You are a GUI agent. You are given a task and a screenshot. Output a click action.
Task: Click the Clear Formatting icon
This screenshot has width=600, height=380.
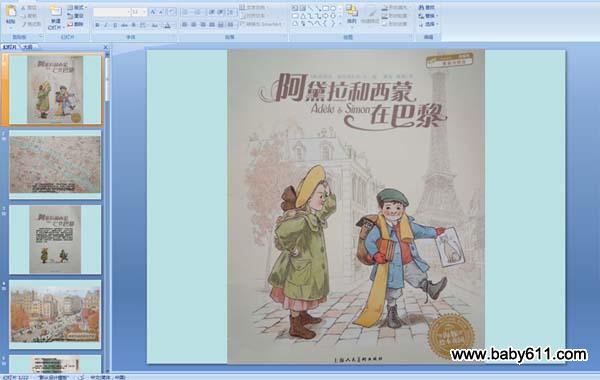coord(172,12)
